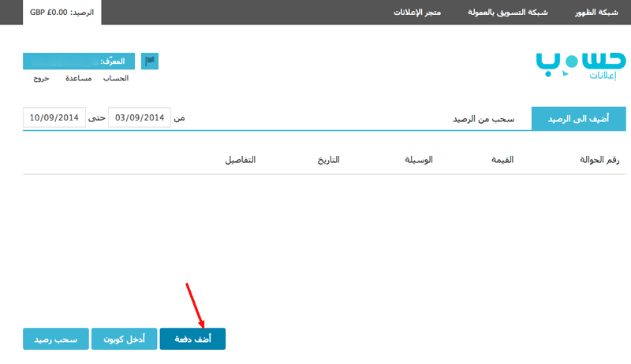Image resolution: width=631 pixels, height=364 pixels.
Task: Click the flag notifications icon
Action: 150,61
